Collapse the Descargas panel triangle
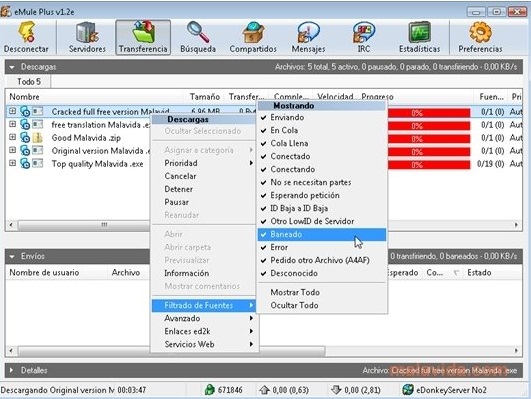The width and height of the screenshot is (531, 399). 12,67
